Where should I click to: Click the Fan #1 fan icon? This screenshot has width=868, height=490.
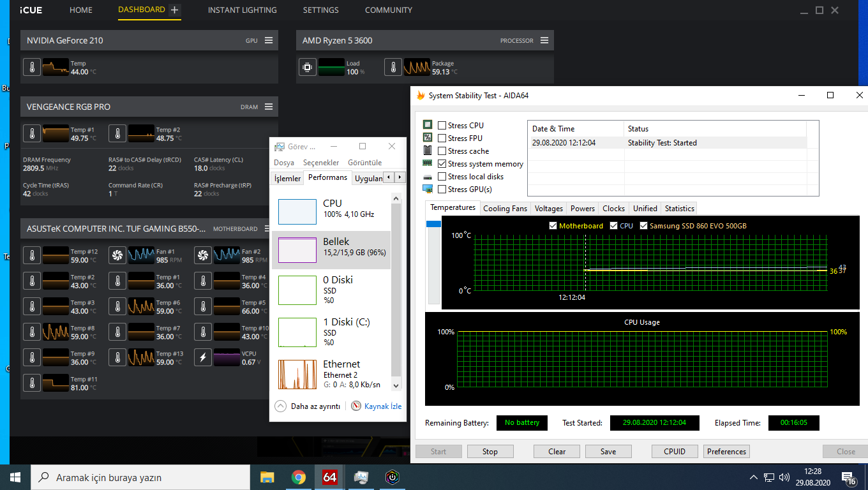pos(117,256)
